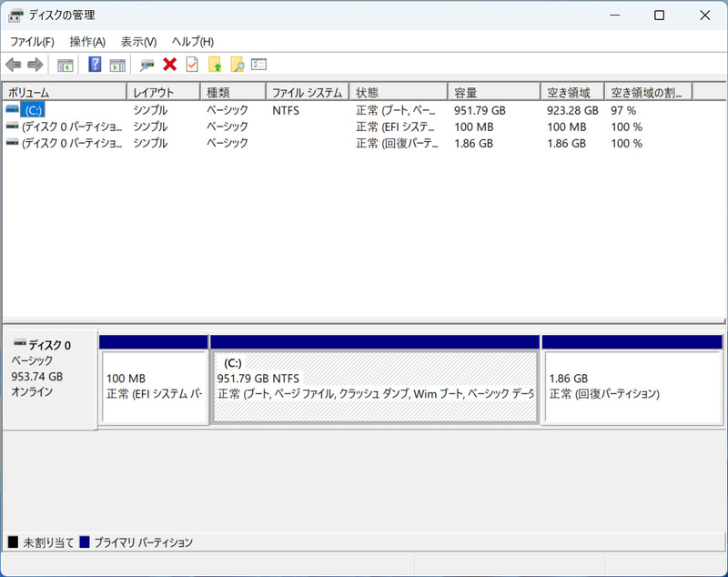This screenshot has height=577, width=728.
Task: Click the Forward arrow toolbar icon
Action: pyautogui.click(x=35, y=65)
